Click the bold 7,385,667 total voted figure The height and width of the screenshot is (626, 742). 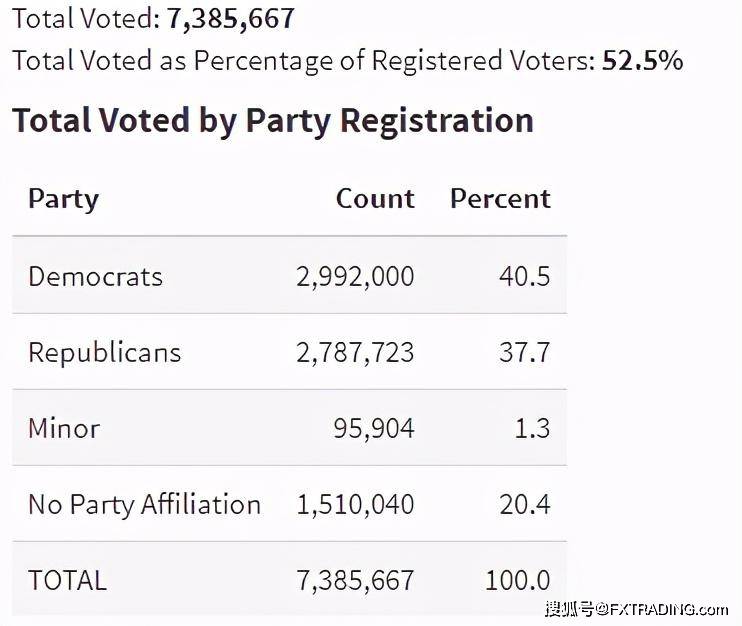point(230,20)
